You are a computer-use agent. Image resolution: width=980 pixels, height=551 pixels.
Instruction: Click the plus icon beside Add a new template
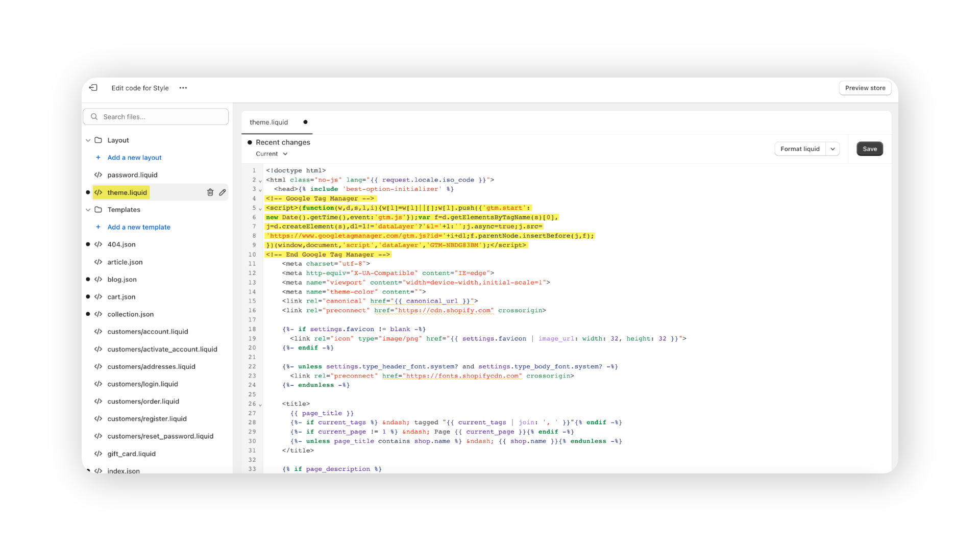pos(98,227)
